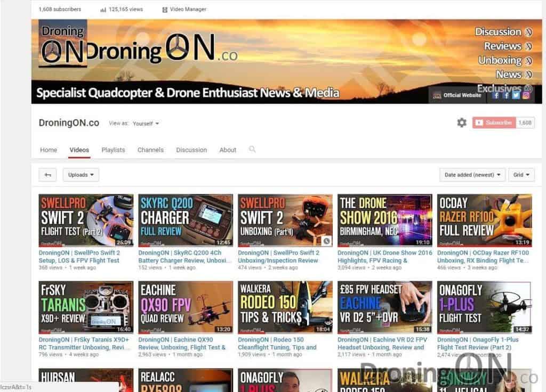Click title 'FrSky Taranis X9D+ RC Transmitter'
This screenshot has width=546, height=392.
pyautogui.click(x=84, y=344)
